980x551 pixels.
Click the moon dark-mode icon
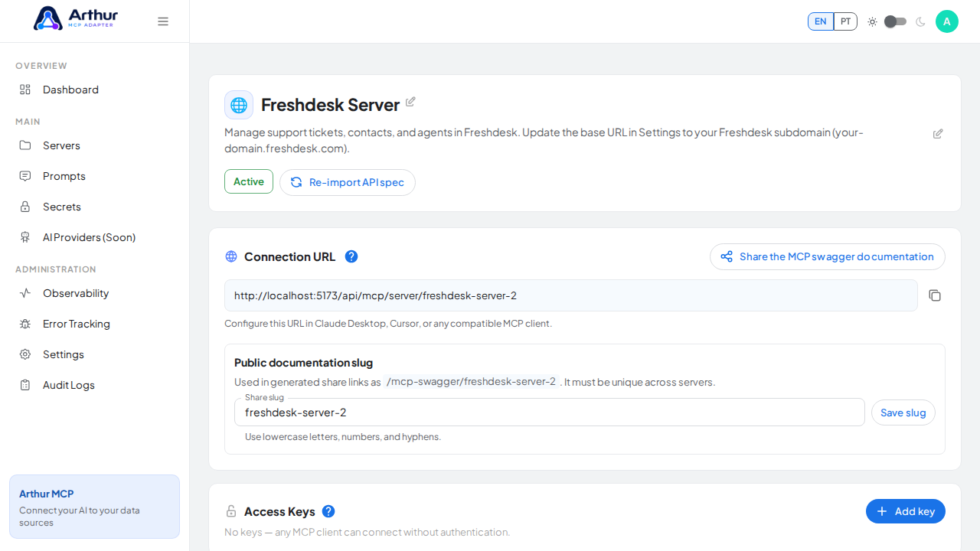coord(920,21)
